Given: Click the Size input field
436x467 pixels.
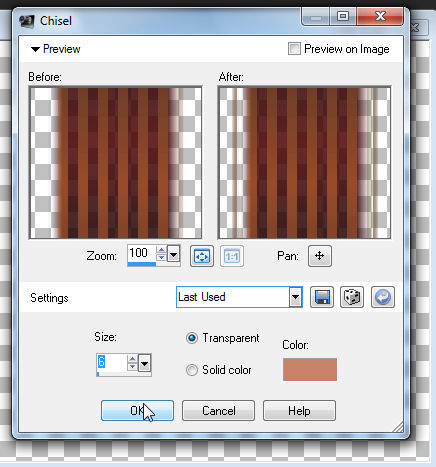Looking at the screenshot, I should pos(112,363).
